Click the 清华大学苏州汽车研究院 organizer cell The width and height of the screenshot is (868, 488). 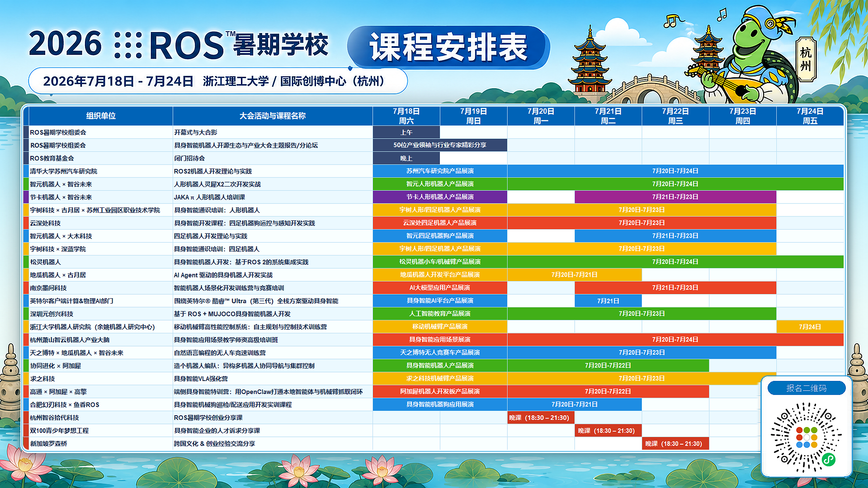[x=101, y=171]
